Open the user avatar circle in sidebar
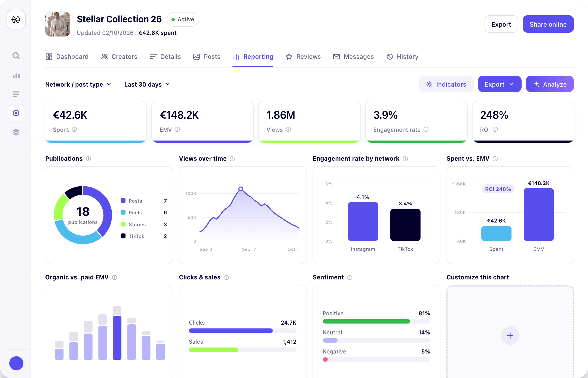 click(x=16, y=363)
